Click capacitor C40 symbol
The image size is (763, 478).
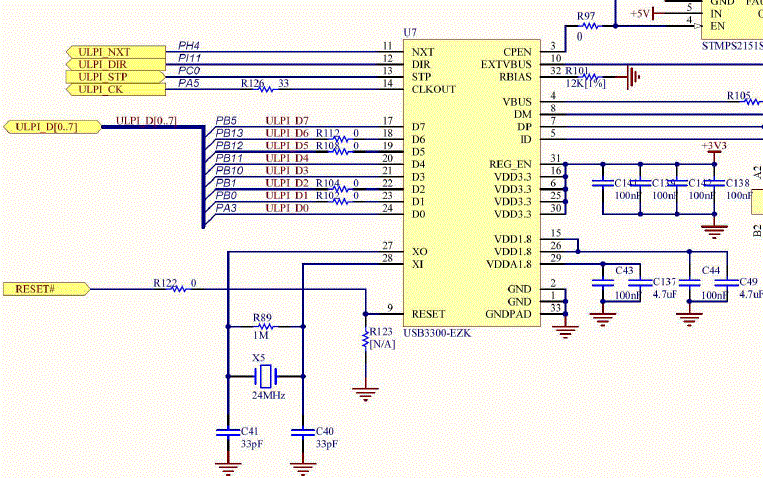(303, 432)
